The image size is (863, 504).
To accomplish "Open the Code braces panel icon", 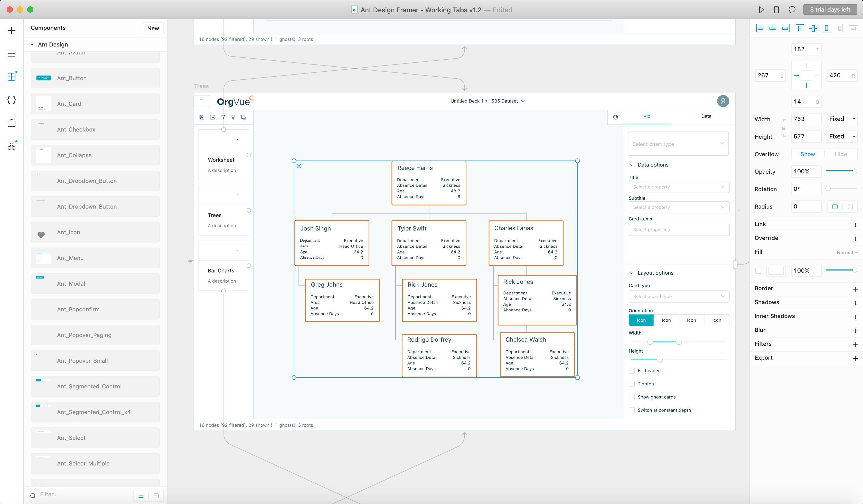I will (x=12, y=100).
